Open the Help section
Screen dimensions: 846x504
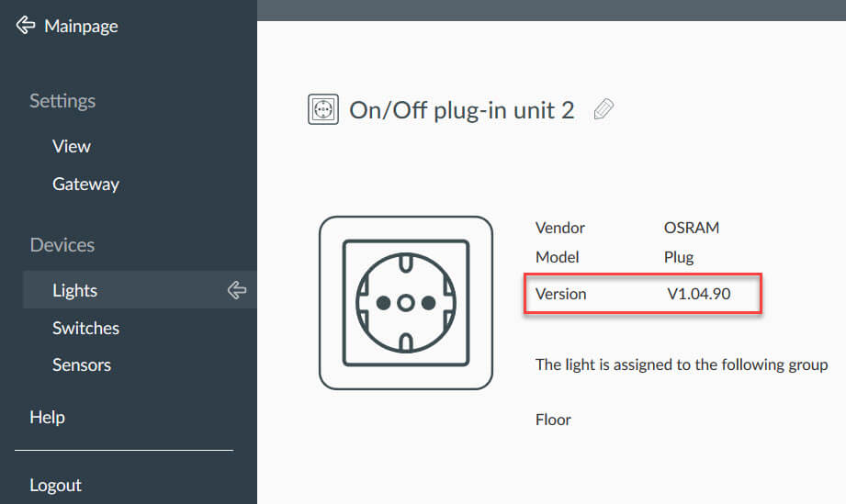48,417
